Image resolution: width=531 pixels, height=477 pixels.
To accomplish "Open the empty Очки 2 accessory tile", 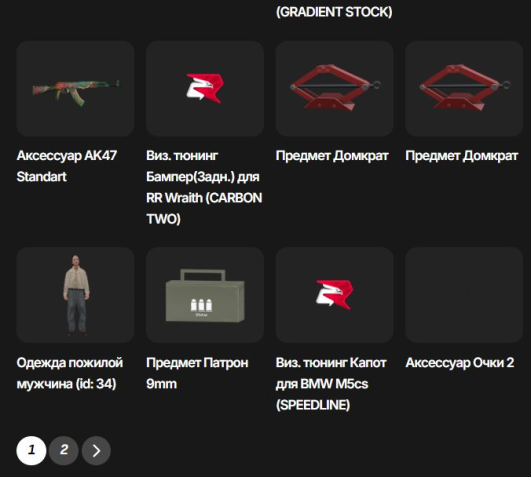I will (464, 295).
